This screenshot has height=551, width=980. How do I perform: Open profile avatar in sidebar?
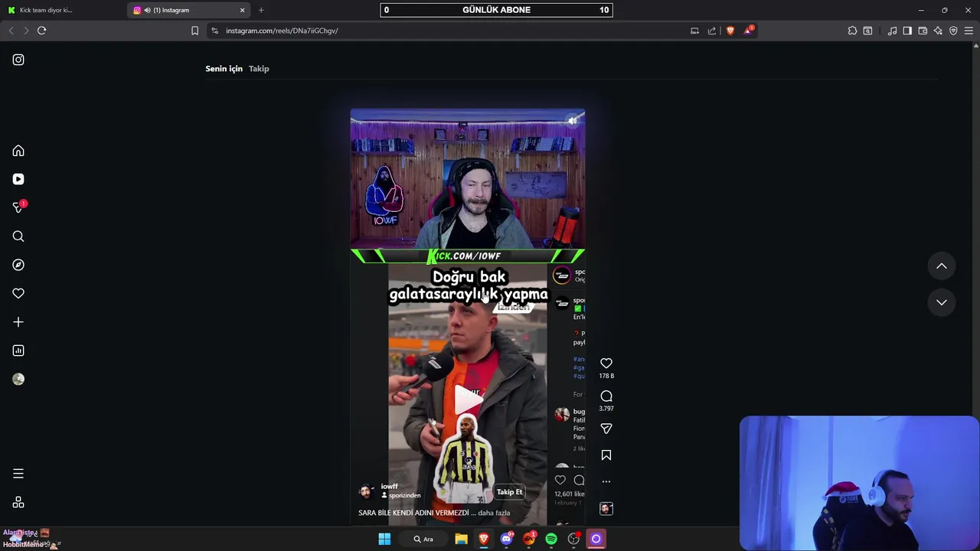(18, 379)
